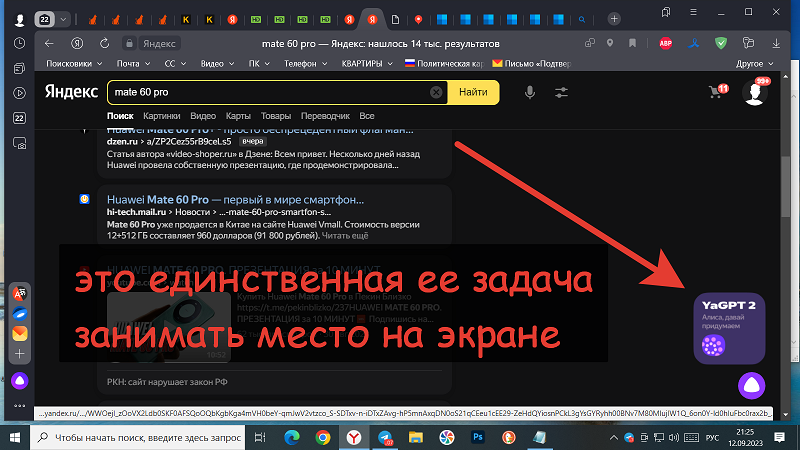Open the video play icon in the sidebar

(x=19, y=93)
